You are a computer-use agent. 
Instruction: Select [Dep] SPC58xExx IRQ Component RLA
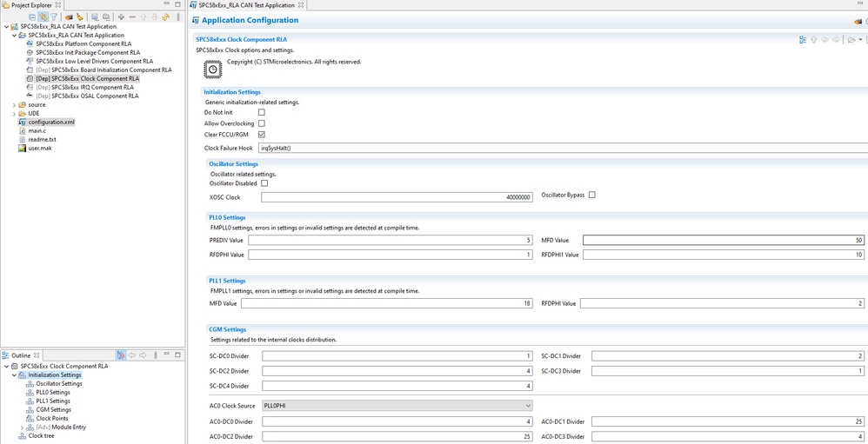point(84,87)
